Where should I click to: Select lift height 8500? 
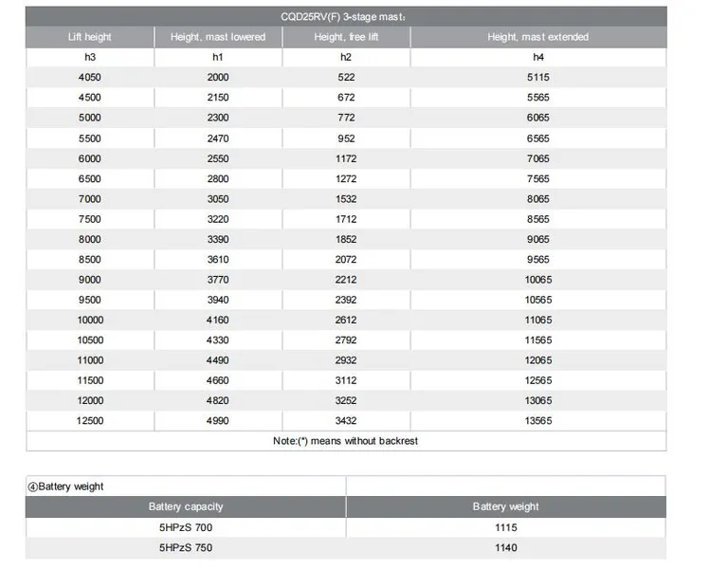coord(90,260)
